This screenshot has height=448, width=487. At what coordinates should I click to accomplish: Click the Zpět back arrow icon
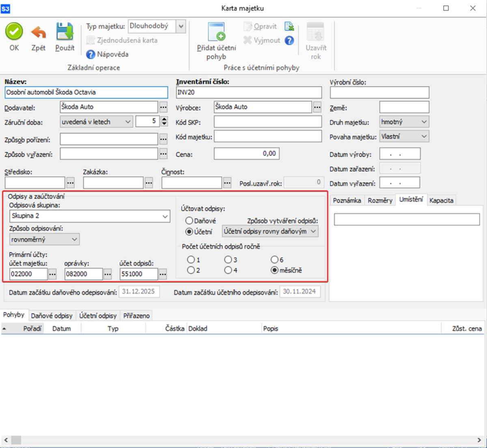(x=39, y=32)
